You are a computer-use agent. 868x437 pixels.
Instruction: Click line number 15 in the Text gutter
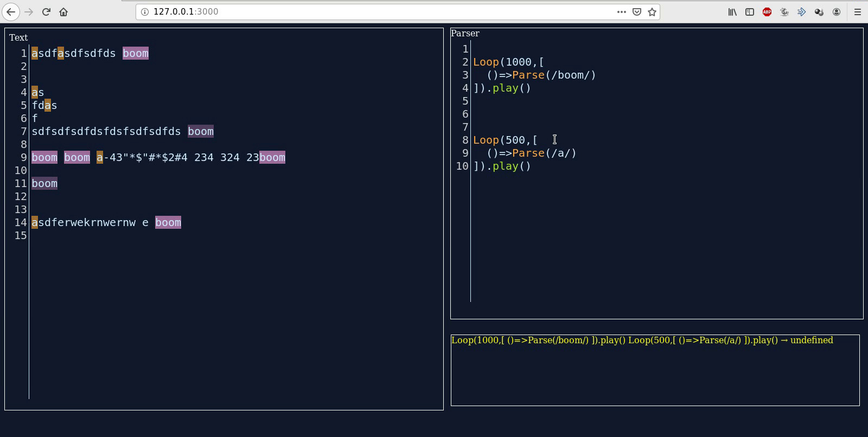21,235
